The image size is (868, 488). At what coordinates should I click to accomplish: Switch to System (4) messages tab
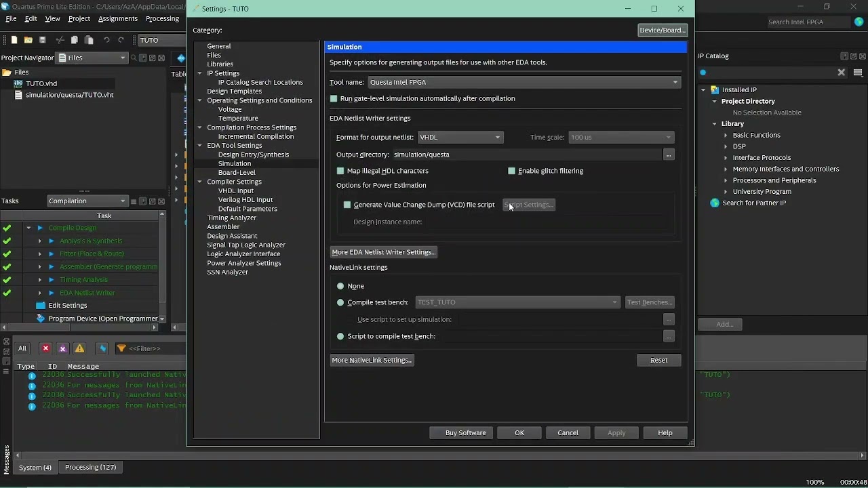pos(35,467)
